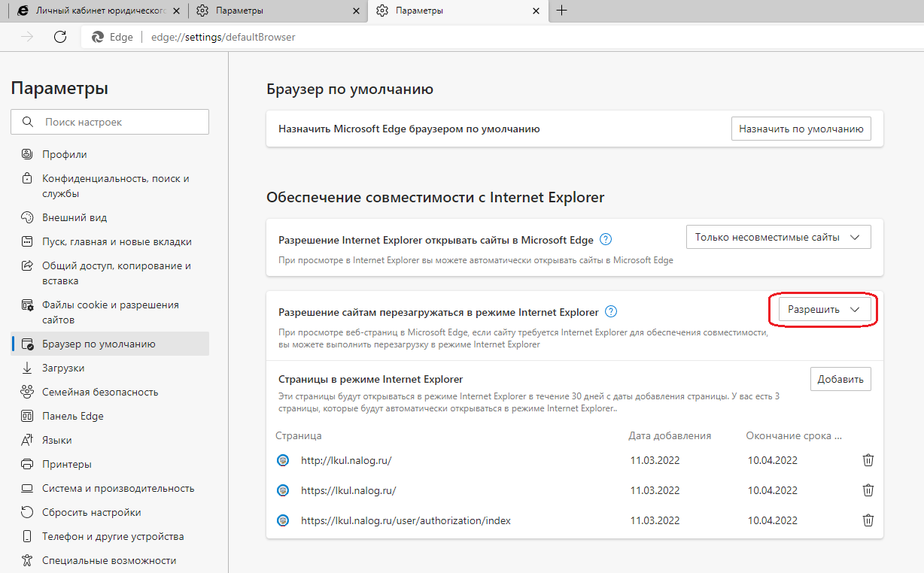Delete http://lkul.nalog.ru/ entry with trash icon
924x573 pixels.
(868, 460)
